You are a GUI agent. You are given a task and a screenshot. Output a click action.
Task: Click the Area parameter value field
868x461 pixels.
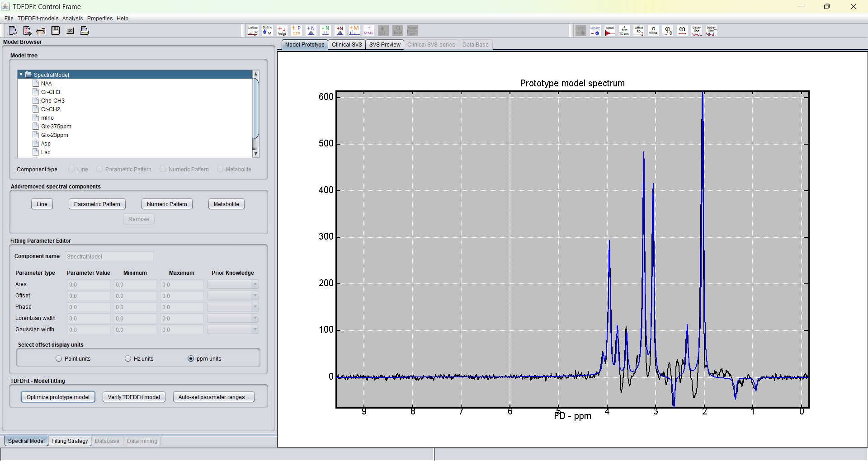[x=89, y=284]
